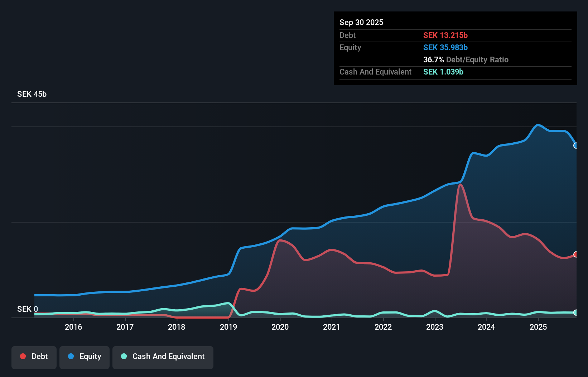Image resolution: width=588 pixels, height=377 pixels.
Task: Select the 2023 x-axis label
Action: click(435, 327)
